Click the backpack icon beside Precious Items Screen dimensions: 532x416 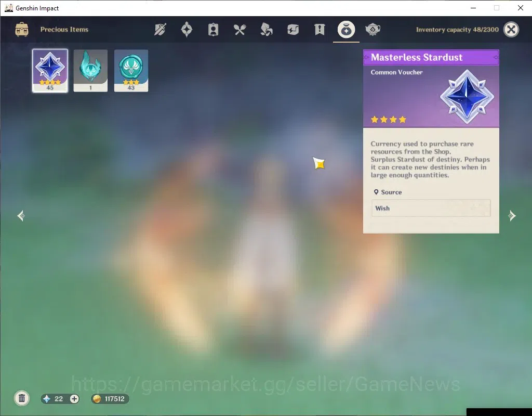tap(22, 30)
